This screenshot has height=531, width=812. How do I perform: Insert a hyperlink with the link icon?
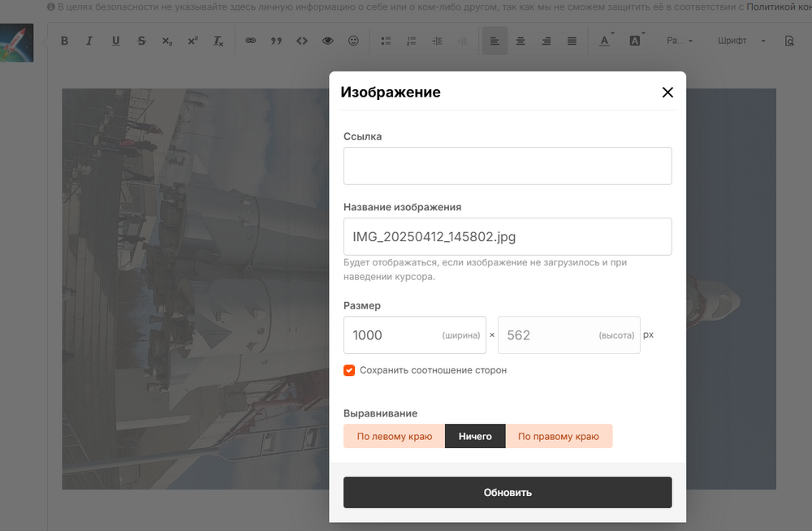click(x=250, y=41)
